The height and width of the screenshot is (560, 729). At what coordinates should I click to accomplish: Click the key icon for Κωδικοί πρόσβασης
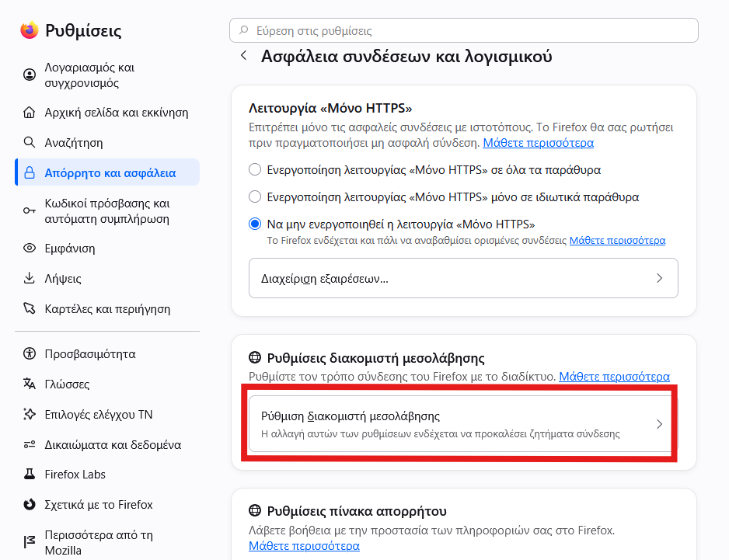click(x=30, y=211)
